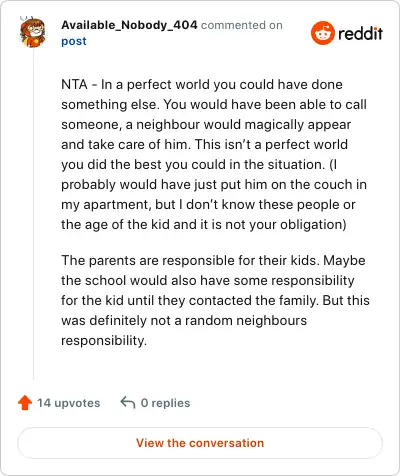Follow the blue 'post' link

coord(74,41)
